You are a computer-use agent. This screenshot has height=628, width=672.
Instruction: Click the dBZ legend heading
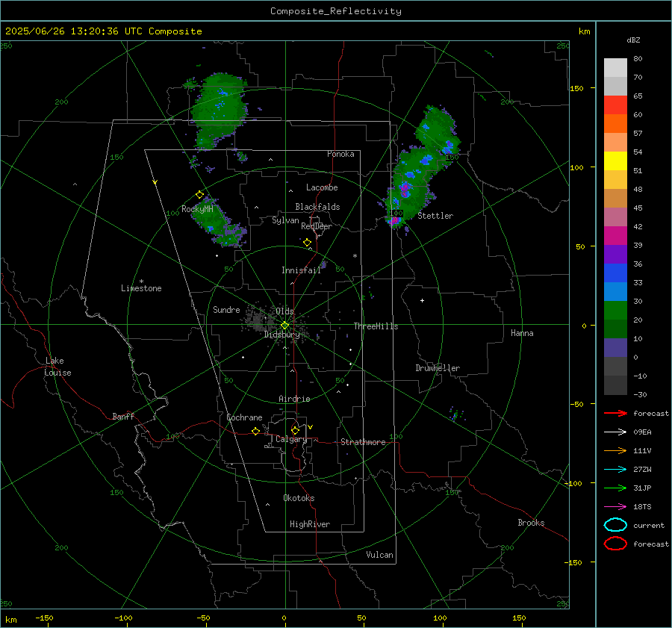[633, 40]
